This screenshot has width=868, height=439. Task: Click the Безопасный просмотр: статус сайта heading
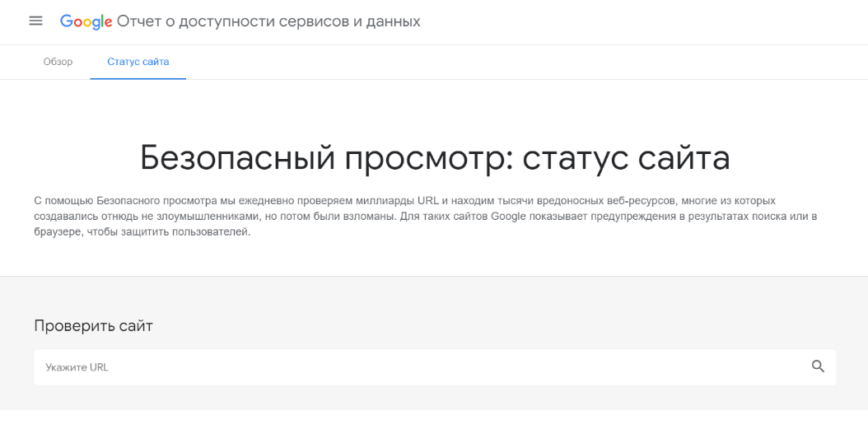(x=435, y=158)
